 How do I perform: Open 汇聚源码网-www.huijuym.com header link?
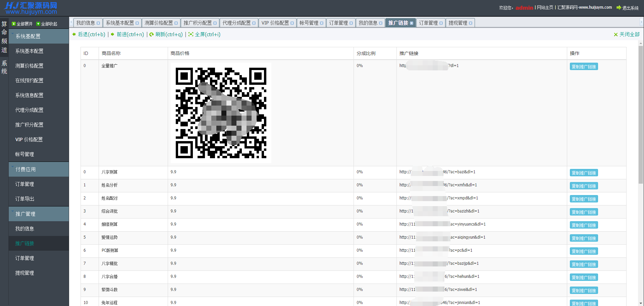584,7
